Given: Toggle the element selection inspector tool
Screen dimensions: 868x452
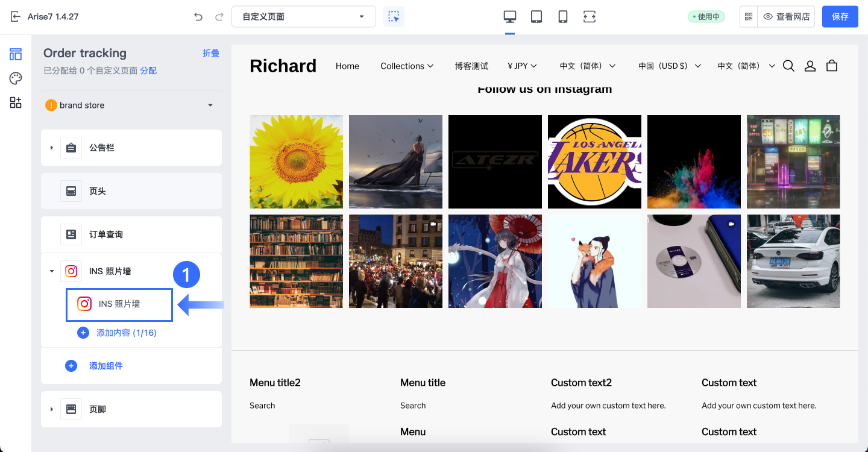Looking at the screenshot, I should [394, 17].
